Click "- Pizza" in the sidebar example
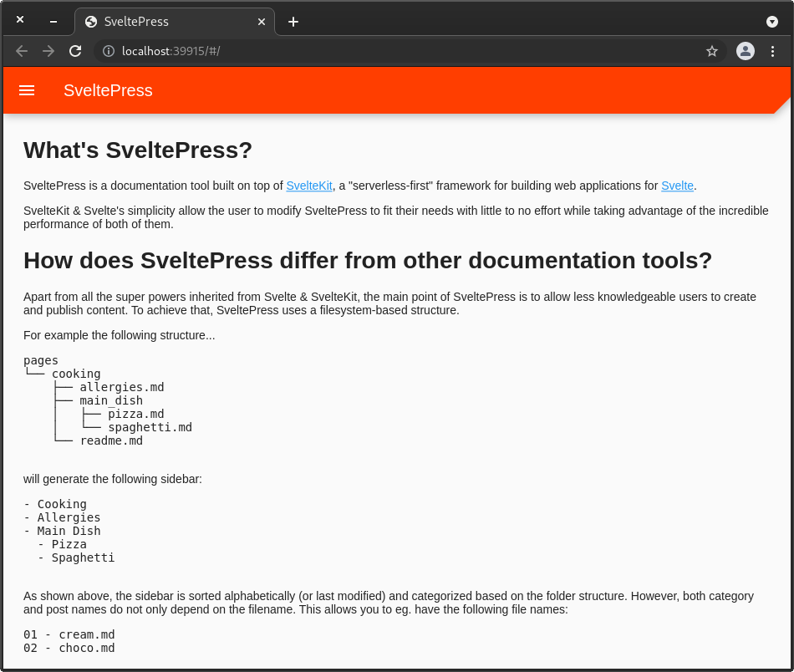 63,544
